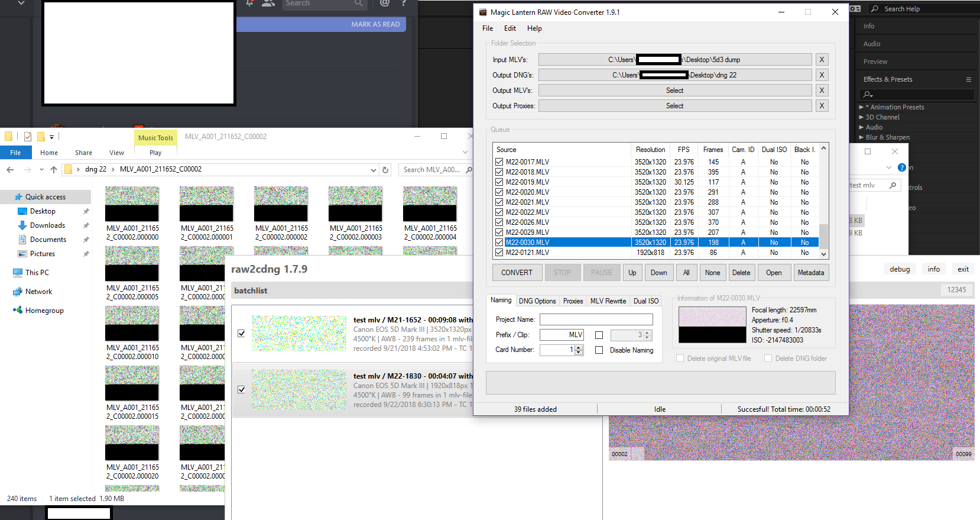Switch to the DNG Options tab
The width and height of the screenshot is (980, 520).
tap(537, 301)
